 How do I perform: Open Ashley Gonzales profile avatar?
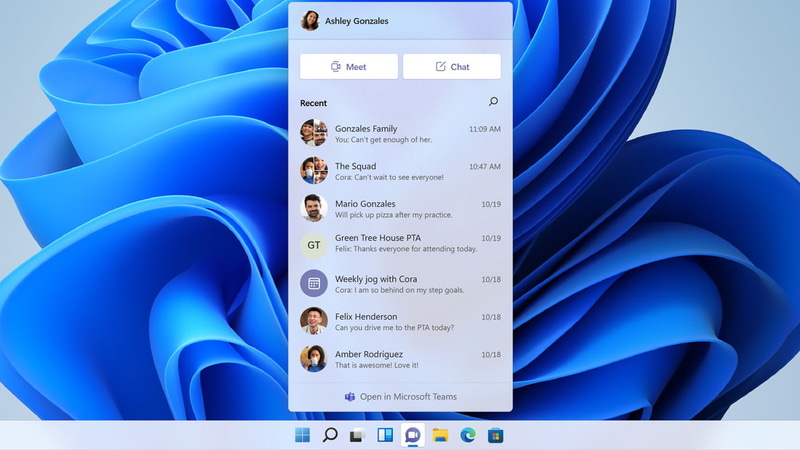coord(310,21)
